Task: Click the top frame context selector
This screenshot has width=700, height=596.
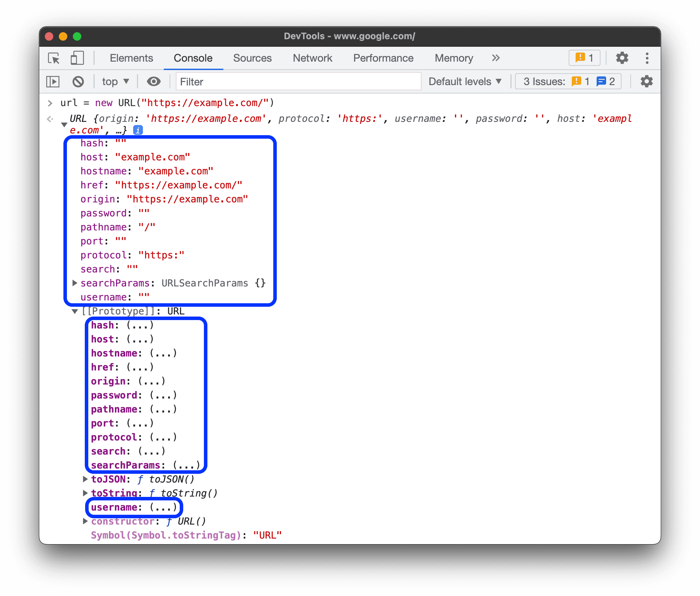Action: [x=114, y=82]
